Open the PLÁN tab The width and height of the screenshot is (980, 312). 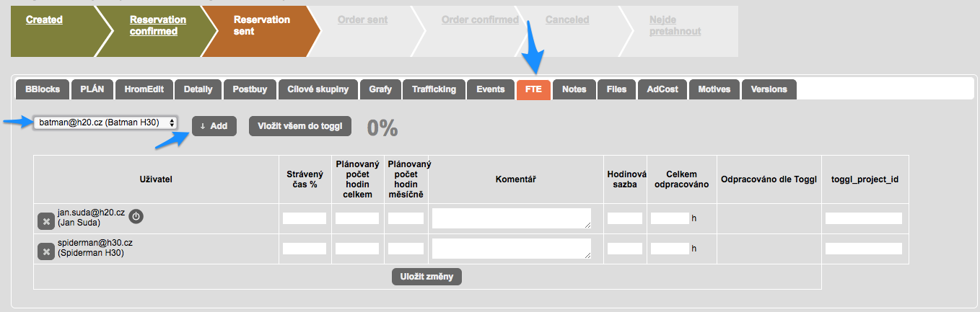click(x=92, y=89)
